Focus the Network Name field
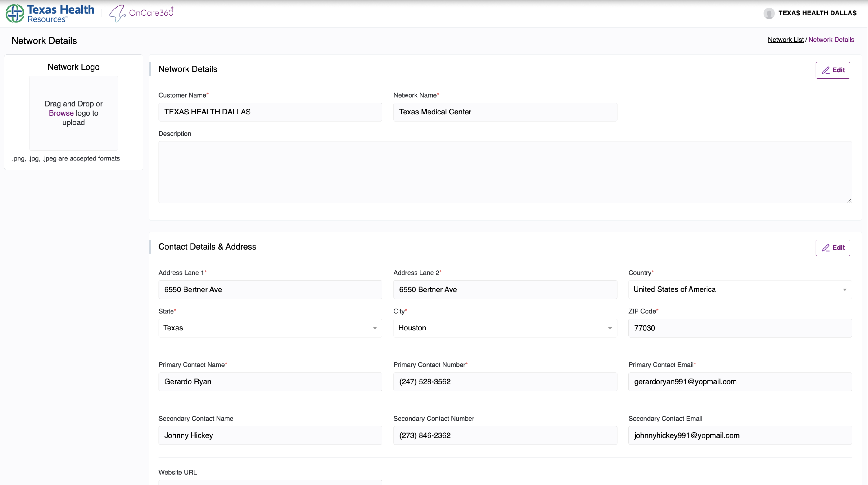868x485 pixels. [505, 112]
